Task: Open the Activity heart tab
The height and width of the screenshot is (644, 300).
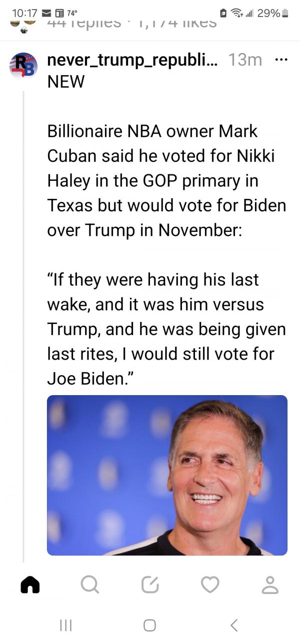Action: [210, 584]
